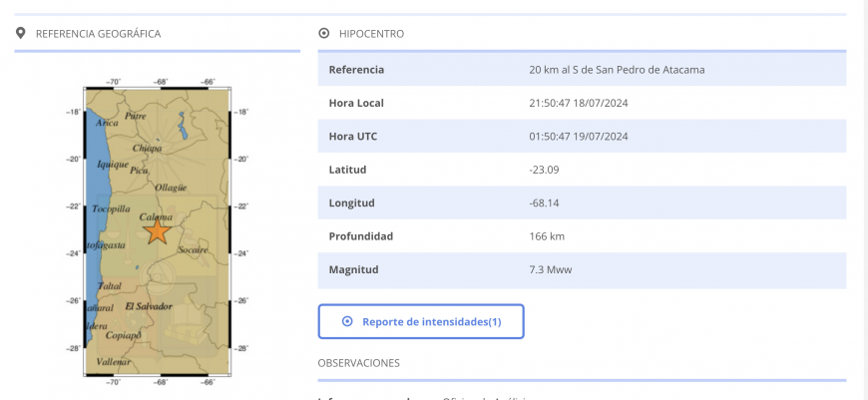
Task: Click the Longitud value -68.14
Action: [544, 203]
